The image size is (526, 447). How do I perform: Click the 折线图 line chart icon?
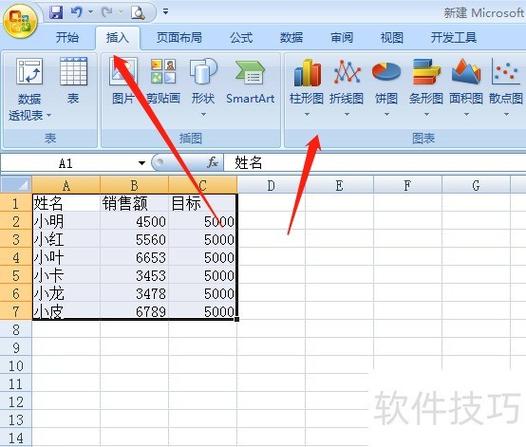click(x=347, y=71)
